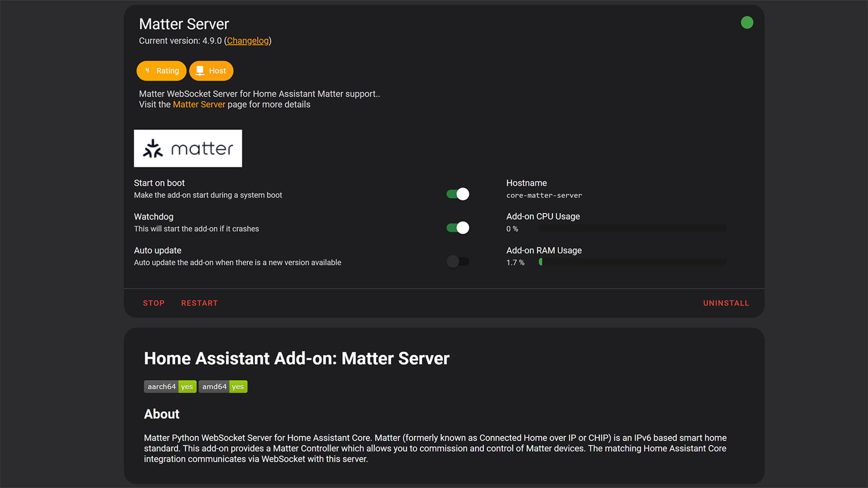This screenshot has width=868, height=488.
Task: Click the Rating chip
Action: [161, 71]
